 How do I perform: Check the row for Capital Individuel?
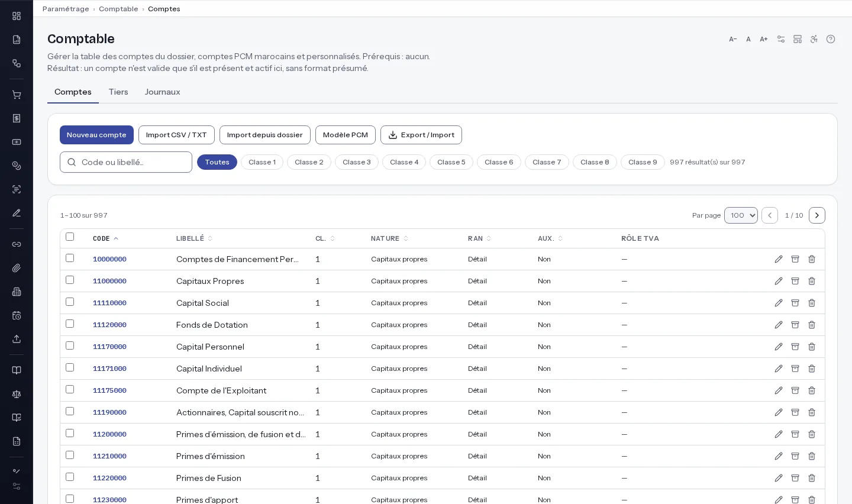click(x=70, y=367)
